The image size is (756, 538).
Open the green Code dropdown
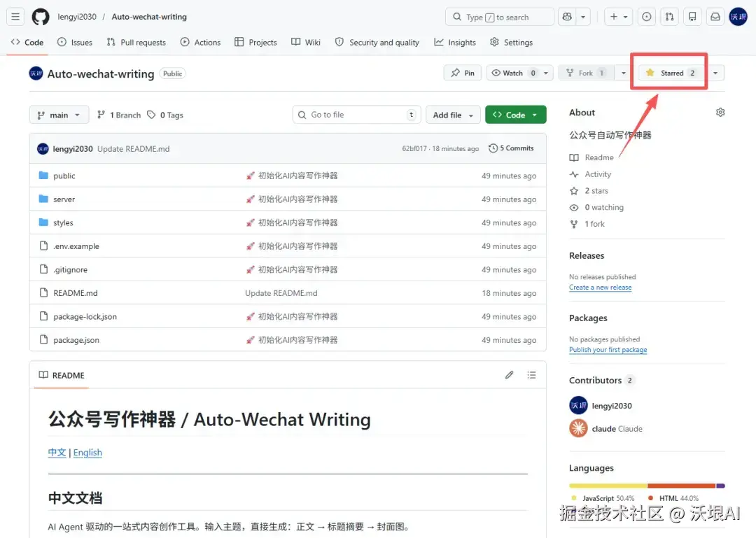[x=515, y=115]
